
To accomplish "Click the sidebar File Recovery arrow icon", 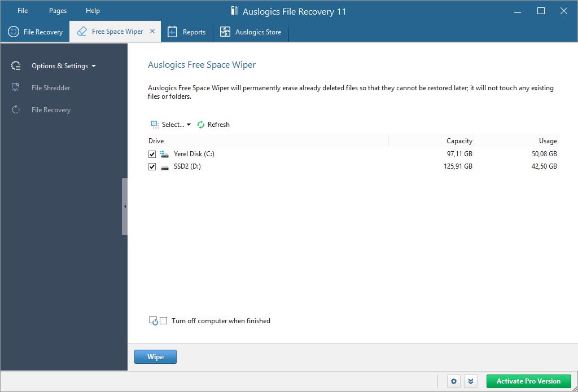I will click(15, 109).
